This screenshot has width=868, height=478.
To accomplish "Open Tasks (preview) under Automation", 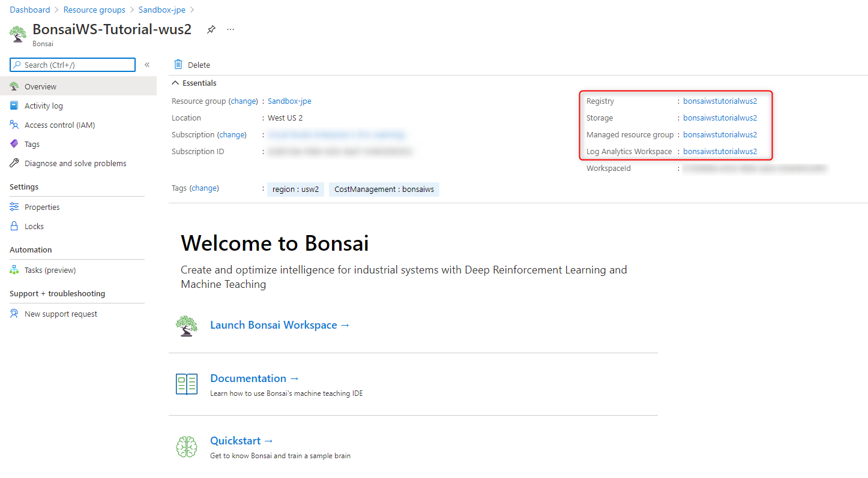I will (x=78, y=270).
